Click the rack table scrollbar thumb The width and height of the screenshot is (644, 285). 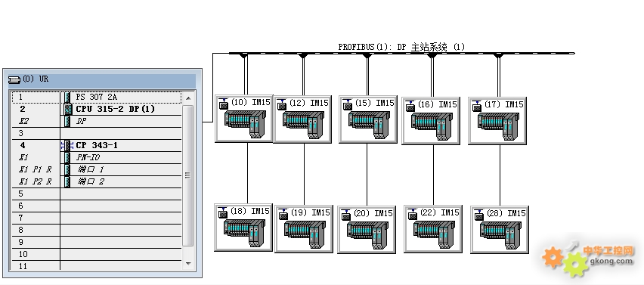tap(188, 175)
